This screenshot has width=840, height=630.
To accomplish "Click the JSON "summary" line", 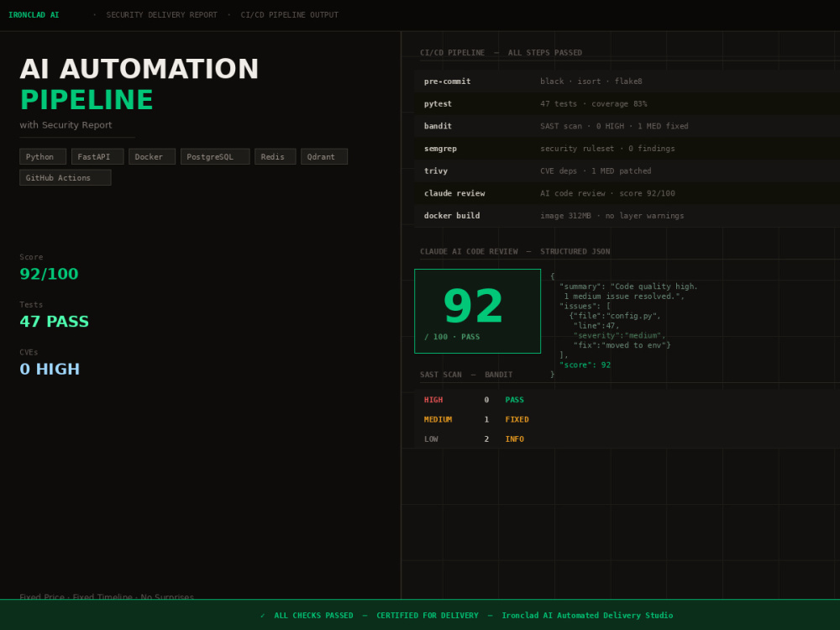I will (628, 286).
